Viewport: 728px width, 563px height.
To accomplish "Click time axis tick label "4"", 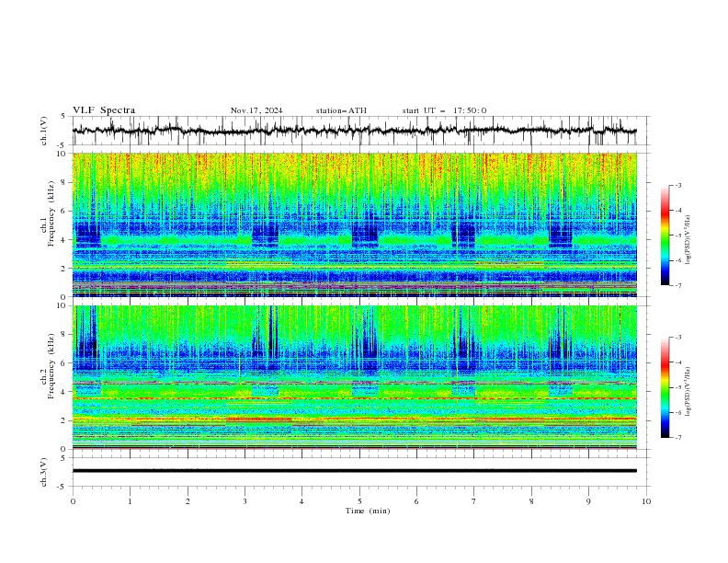I will point(301,501).
